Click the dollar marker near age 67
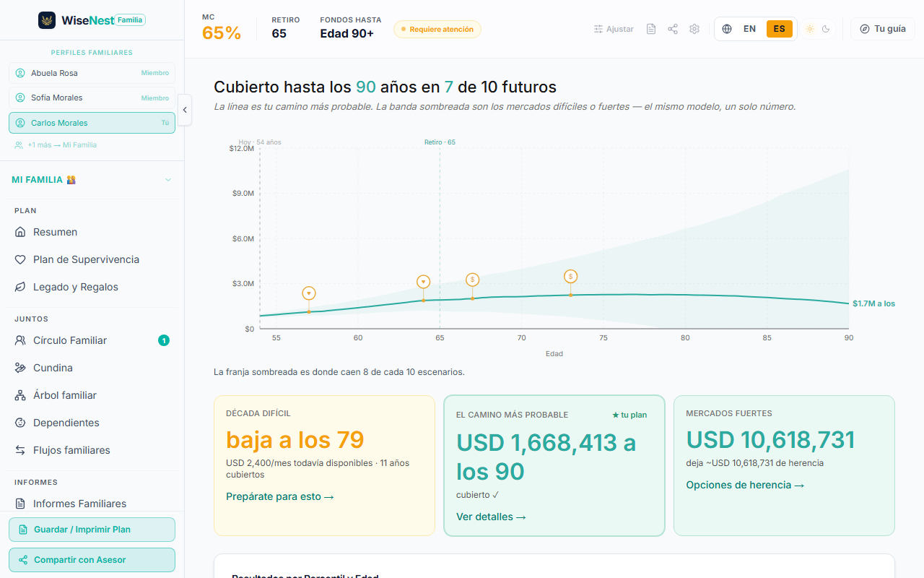Screen dimensions: 924x578 coord(473,280)
